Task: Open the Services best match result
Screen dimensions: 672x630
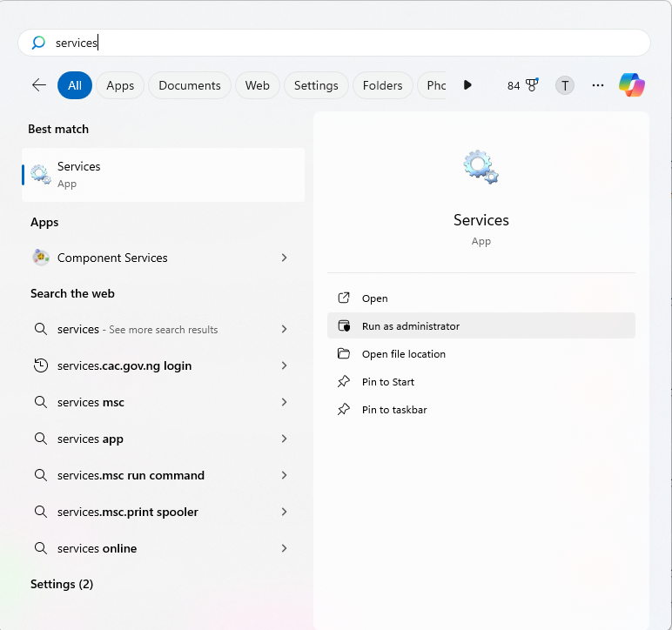Action: pos(164,174)
